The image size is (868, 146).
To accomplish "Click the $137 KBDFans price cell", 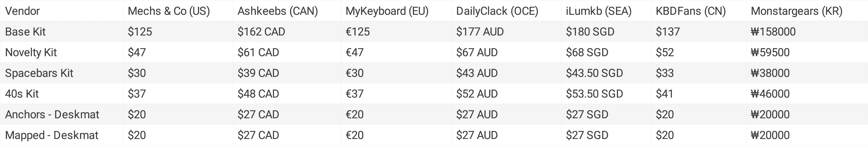I will tap(667, 32).
